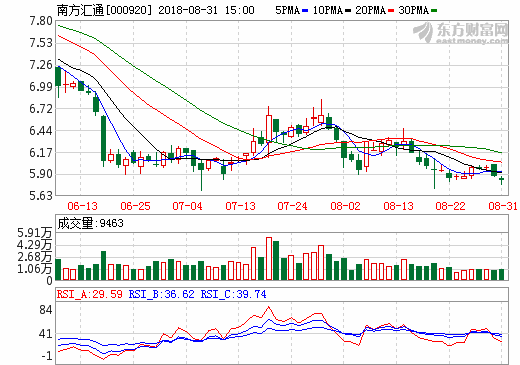Click the 08-02 date label
520x365 pixels.
(345, 206)
